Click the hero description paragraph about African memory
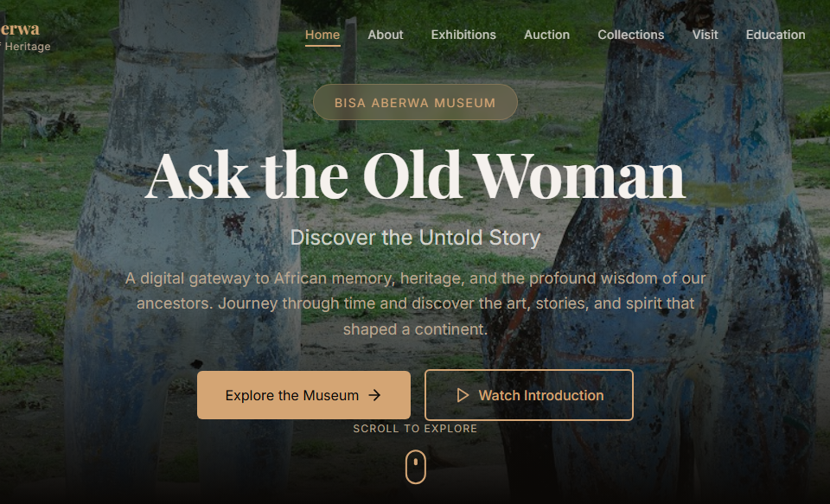Screen dimensions: 830x504 [x=416, y=303]
